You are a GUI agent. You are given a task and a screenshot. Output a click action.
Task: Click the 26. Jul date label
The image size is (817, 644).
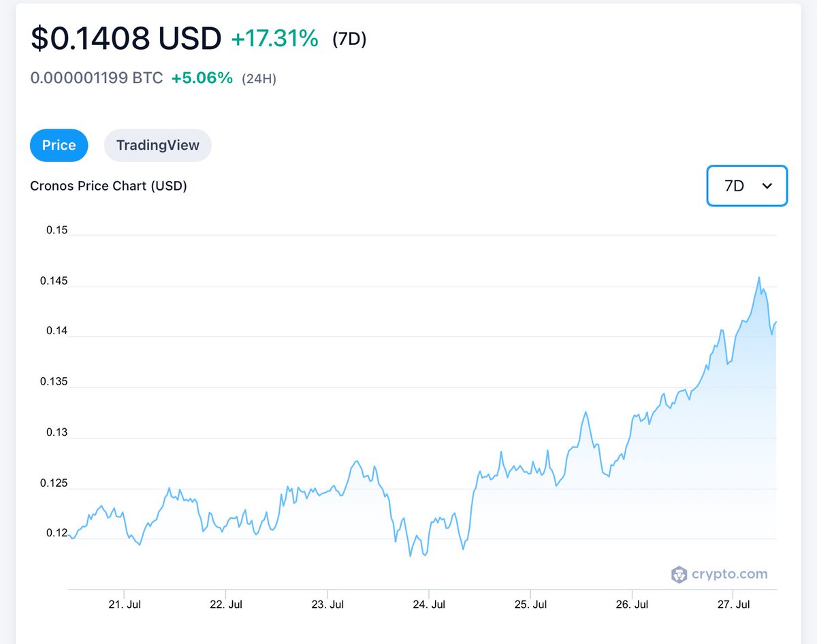(x=631, y=604)
